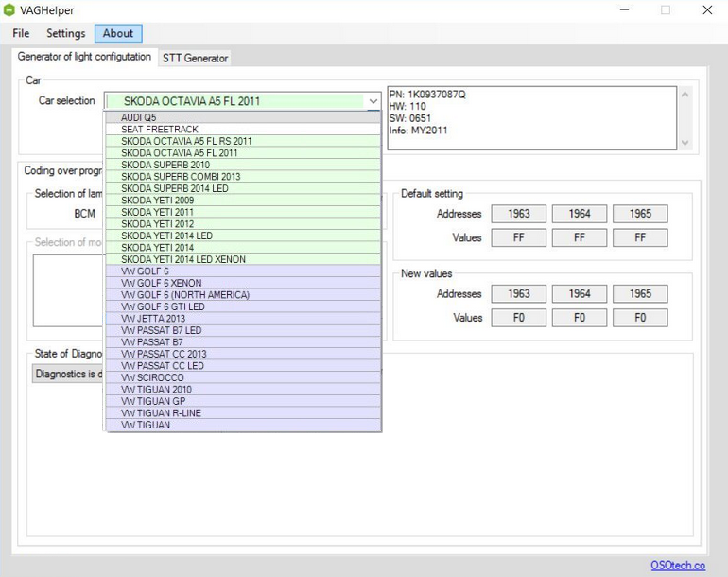The height and width of the screenshot is (577, 728).
Task: Select SKODA YETI 2014 LED entry
Action: coord(243,236)
